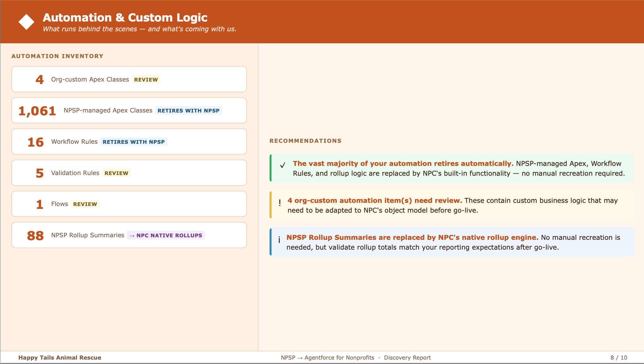Click 'The vast majority of your automation' headline
The image size is (644, 364).
(403, 164)
